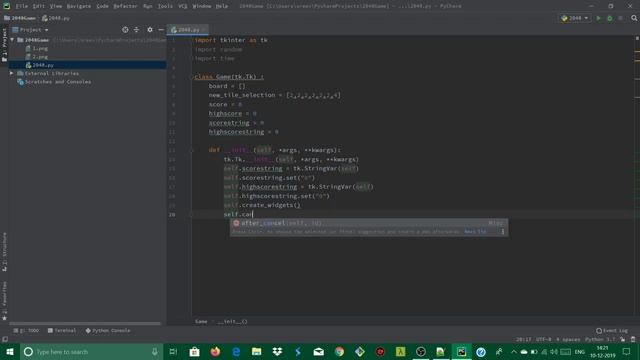The width and height of the screenshot is (640, 360).
Task: Select the 2048.py editor tab
Action: 188,30
